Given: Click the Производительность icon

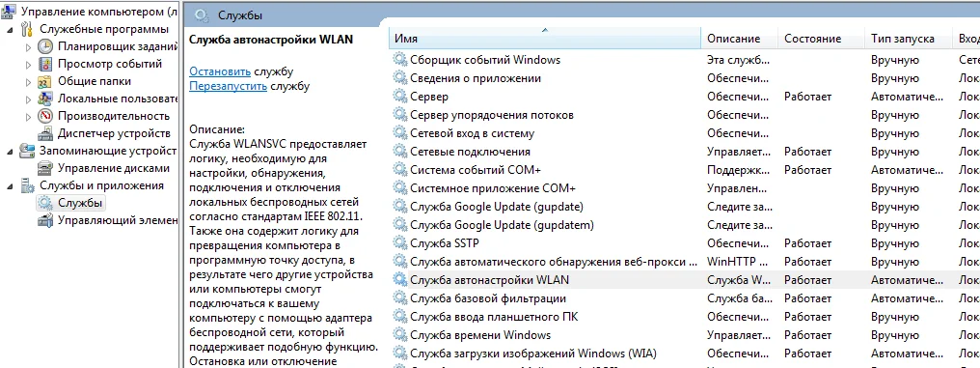Looking at the screenshot, I should (x=45, y=116).
